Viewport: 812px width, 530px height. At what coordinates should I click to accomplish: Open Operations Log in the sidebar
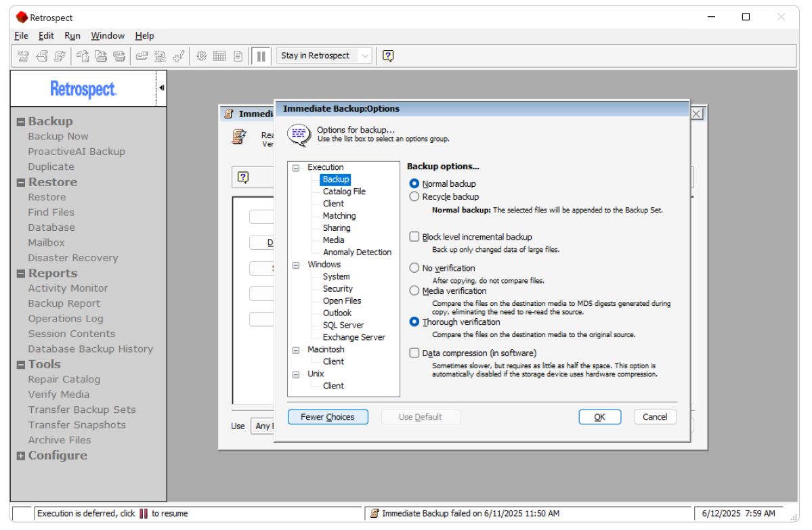tap(66, 319)
